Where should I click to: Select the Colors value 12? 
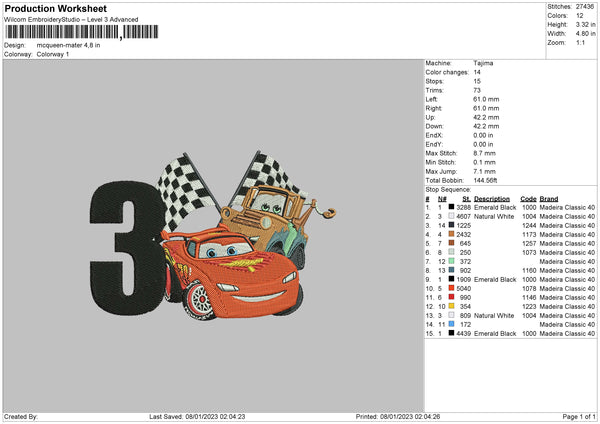point(580,16)
